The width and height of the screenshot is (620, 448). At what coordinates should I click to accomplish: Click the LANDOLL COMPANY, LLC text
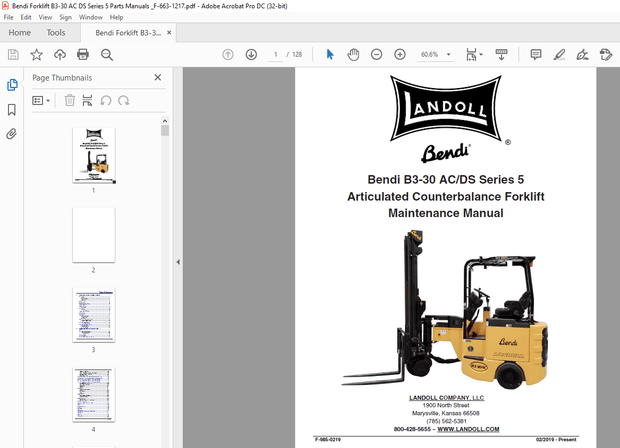tap(446, 398)
